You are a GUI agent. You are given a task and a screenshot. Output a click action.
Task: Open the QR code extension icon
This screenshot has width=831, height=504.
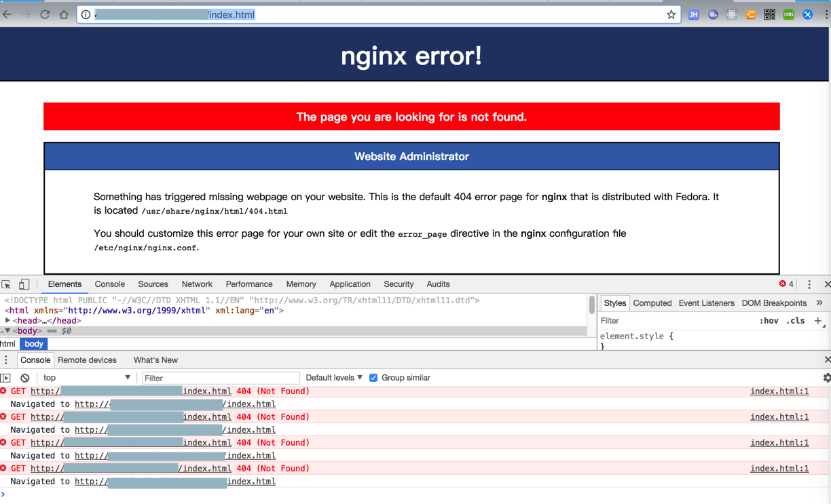click(770, 14)
